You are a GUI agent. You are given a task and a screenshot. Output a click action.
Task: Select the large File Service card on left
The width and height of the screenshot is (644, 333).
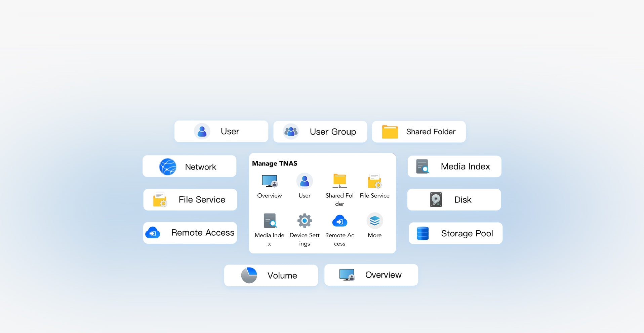coord(190,200)
